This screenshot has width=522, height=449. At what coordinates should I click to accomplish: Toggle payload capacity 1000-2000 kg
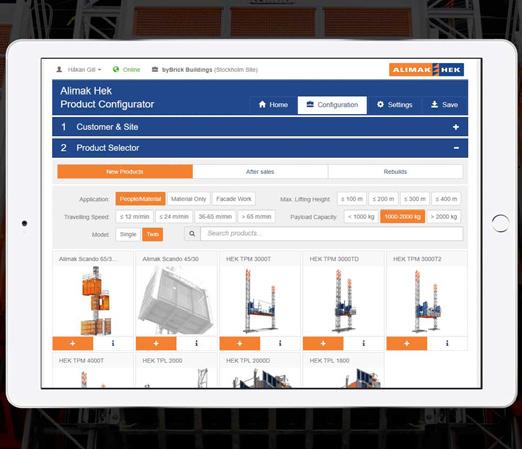click(x=402, y=217)
